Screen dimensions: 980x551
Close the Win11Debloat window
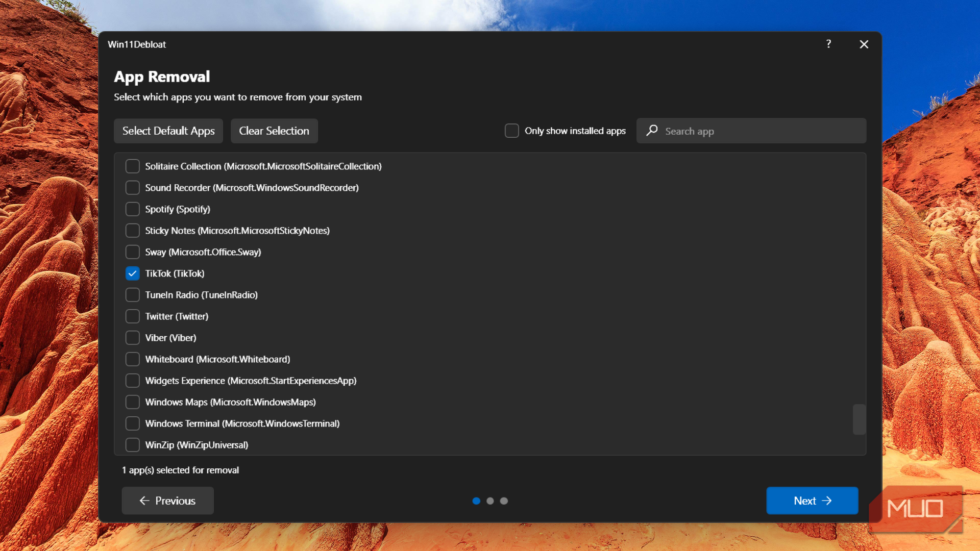[864, 44]
